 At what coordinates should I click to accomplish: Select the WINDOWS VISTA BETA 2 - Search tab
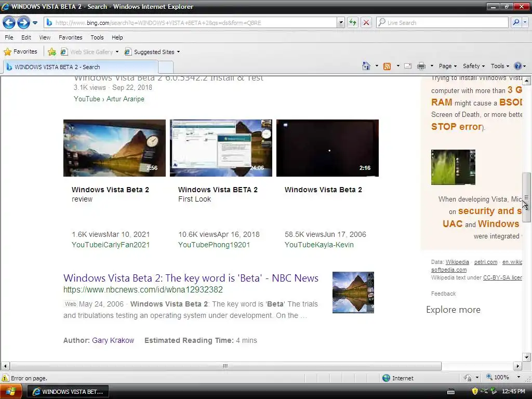coord(81,67)
